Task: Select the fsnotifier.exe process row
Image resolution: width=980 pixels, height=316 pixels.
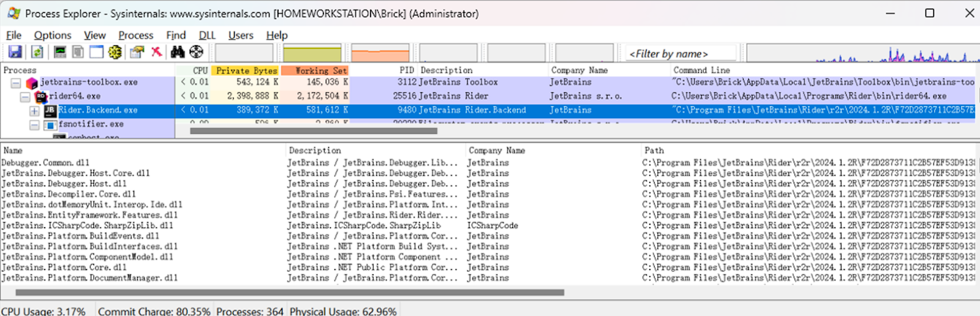Action: (488, 125)
